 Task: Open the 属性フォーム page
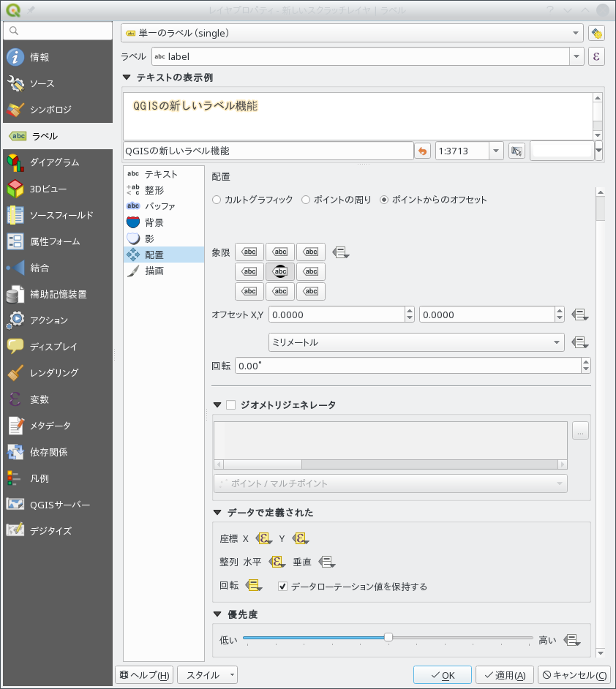coord(58,241)
